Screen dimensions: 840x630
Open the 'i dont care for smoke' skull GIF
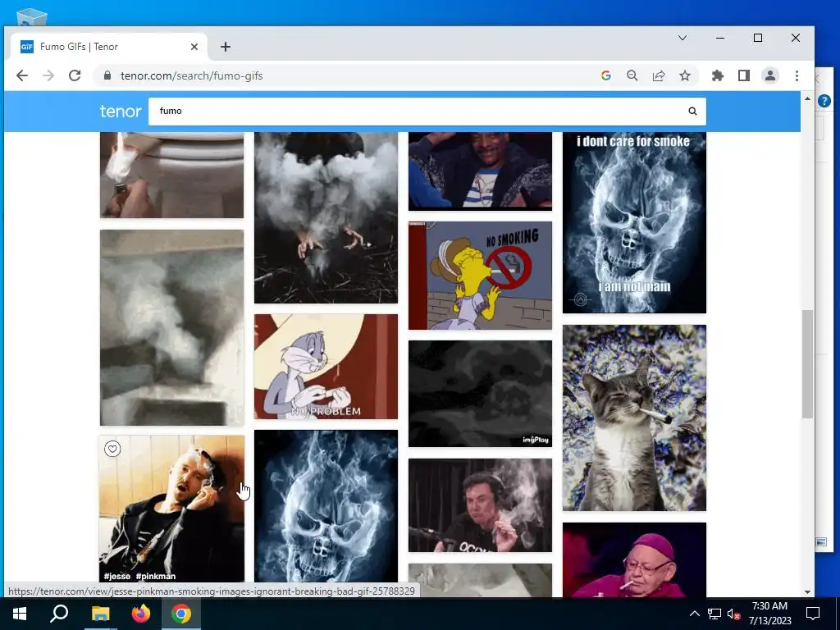[x=634, y=222]
